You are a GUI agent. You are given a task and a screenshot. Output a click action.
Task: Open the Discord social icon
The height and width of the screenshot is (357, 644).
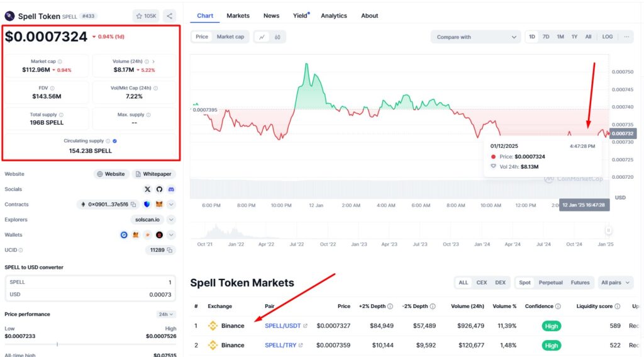pos(171,189)
